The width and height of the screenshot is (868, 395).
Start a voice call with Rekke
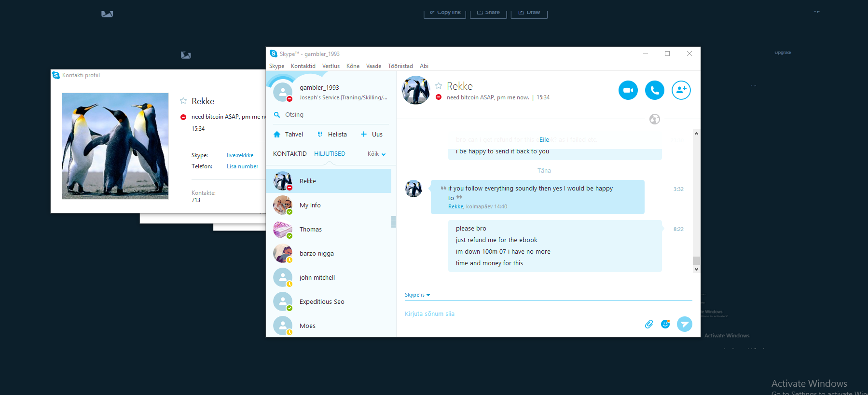pyautogui.click(x=654, y=90)
